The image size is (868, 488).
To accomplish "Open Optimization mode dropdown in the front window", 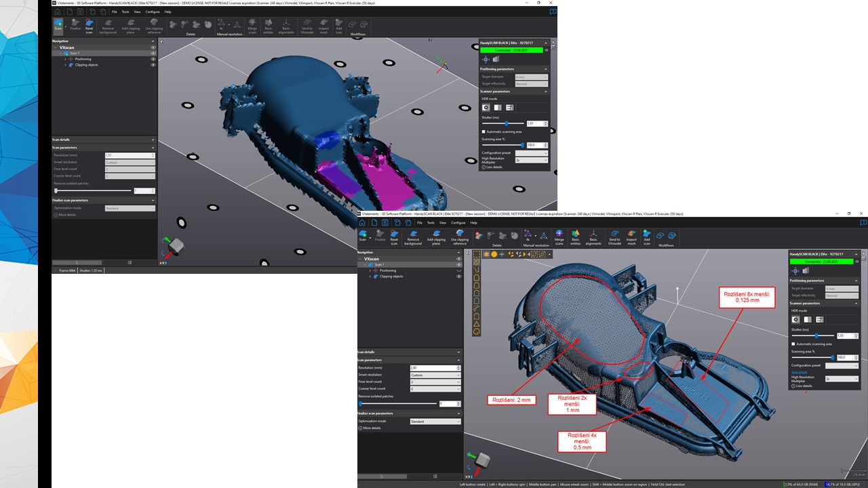I will [x=435, y=422].
